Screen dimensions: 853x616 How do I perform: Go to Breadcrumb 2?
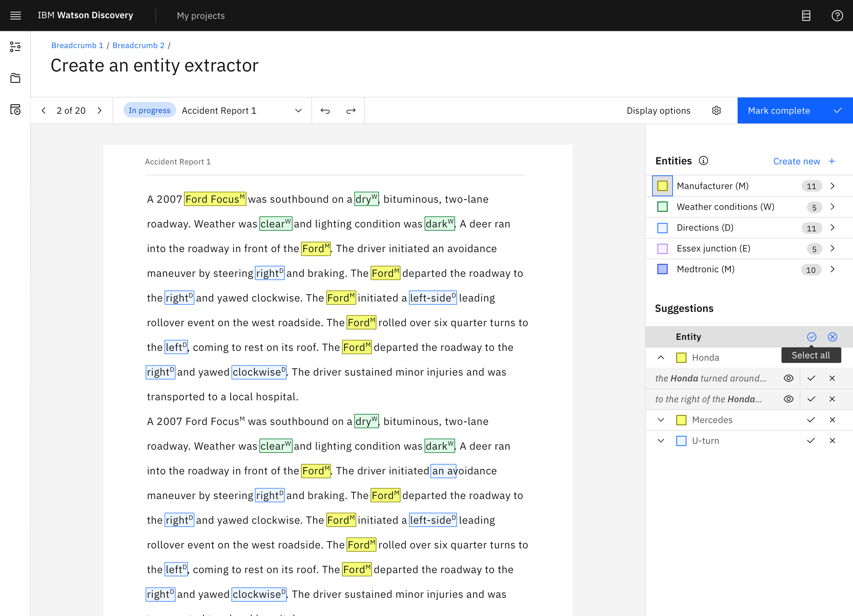point(138,45)
